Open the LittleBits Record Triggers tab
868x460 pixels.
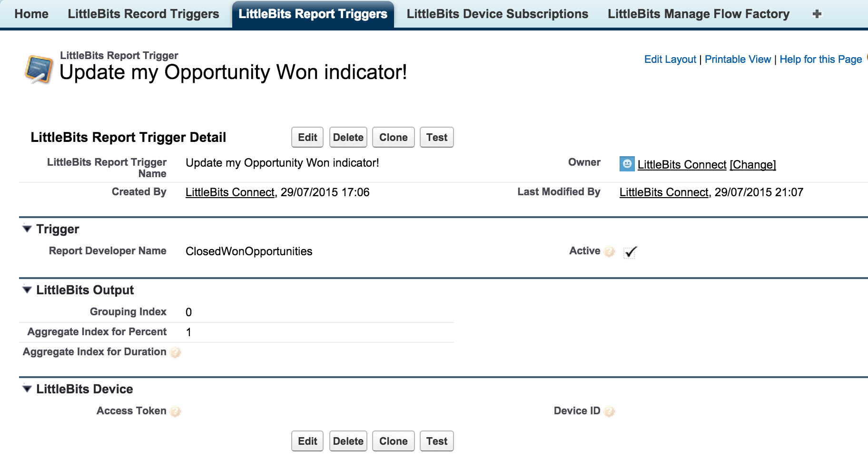pyautogui.click(x=143, y=14)
